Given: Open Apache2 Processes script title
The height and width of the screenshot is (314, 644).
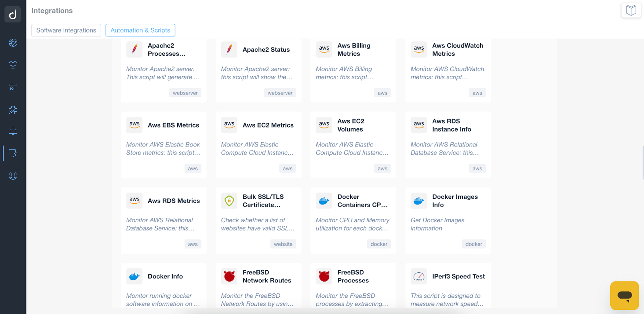Looking at the screenshot, I should [x=166, y=50].
